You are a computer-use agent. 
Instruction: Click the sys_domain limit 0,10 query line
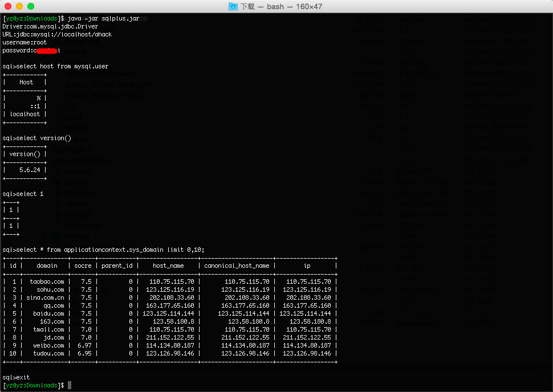(x=103, y=250)
